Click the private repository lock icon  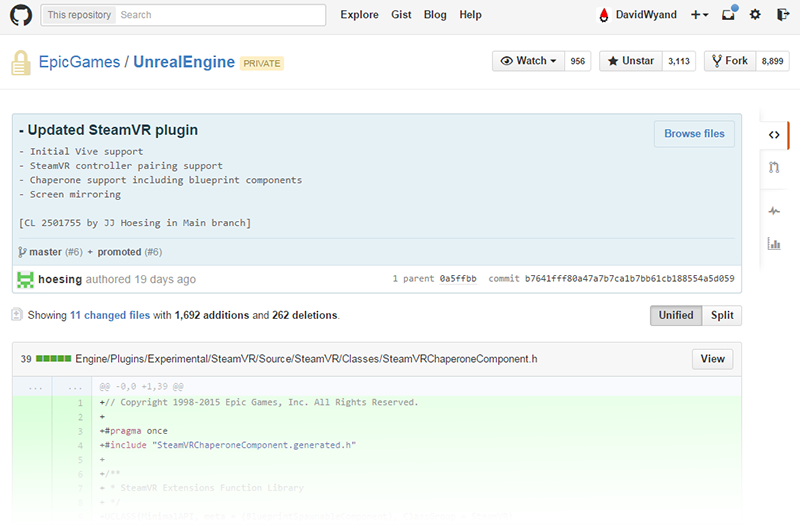(x=21, y=63)
